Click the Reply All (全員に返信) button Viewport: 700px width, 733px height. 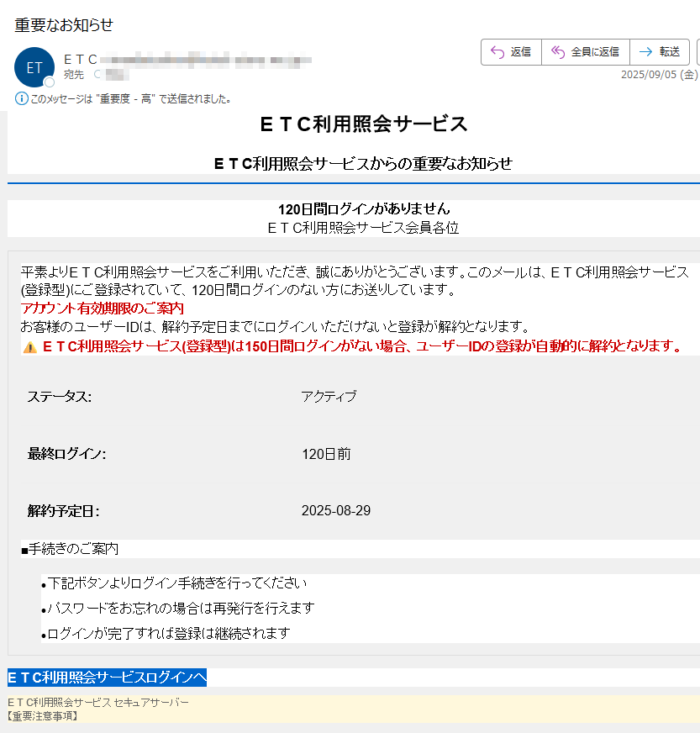pos(586,52)
